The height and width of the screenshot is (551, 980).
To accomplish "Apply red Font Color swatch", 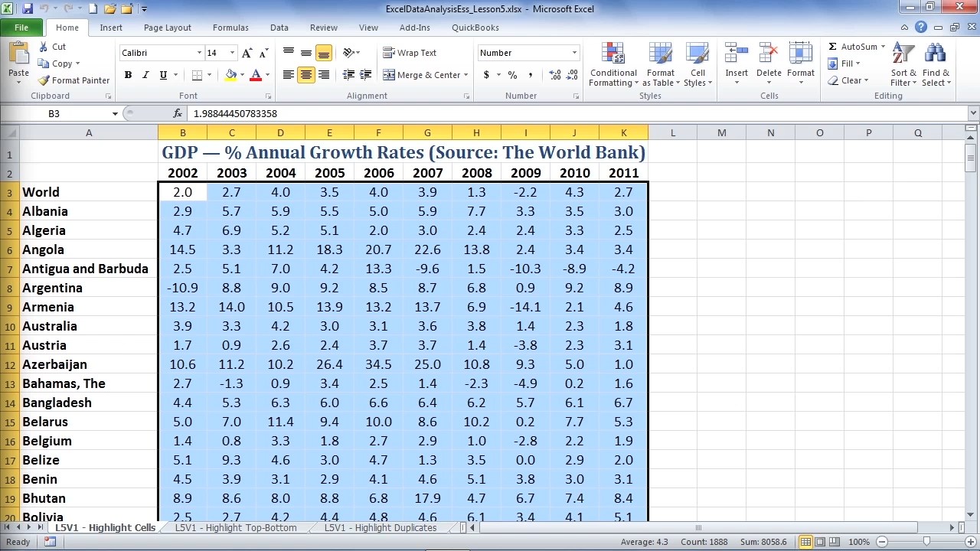I will pyautogui.click(x=256, y=75).
